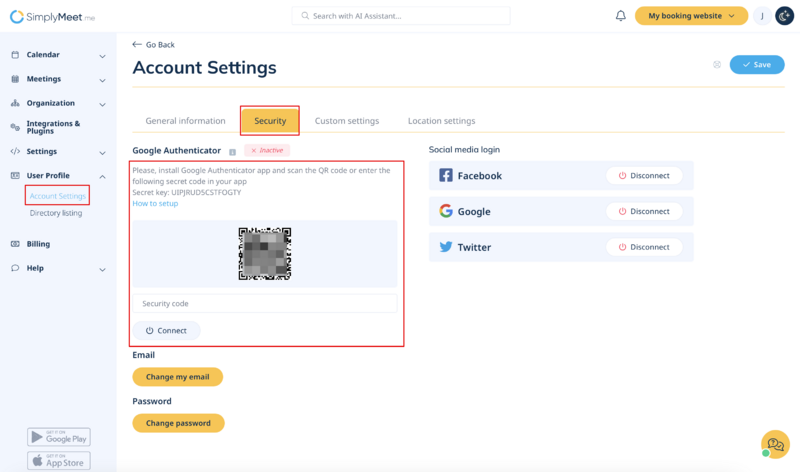The width and height of the screenshot is (800, 472).
Task: Switch to the General information tab
Action: (185, 121)
